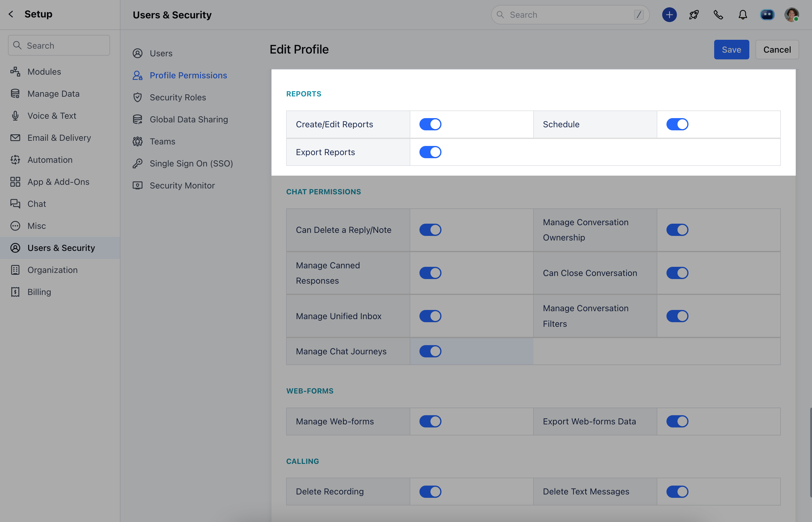Image resolution: width=812 pixels, height=522 pixels.
Task: Toggle Delete Recording permission
Action: point(430,491)
